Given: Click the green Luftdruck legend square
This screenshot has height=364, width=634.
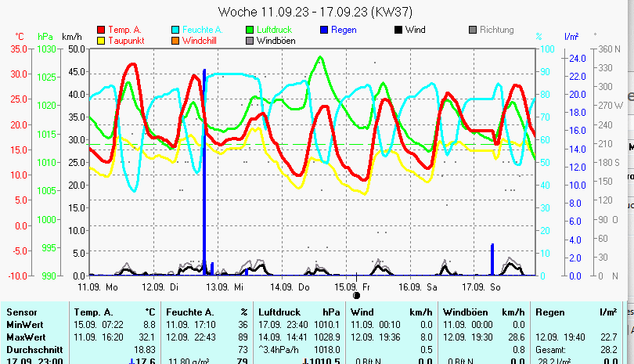Looking at the screenshot, I should point(250,30).
